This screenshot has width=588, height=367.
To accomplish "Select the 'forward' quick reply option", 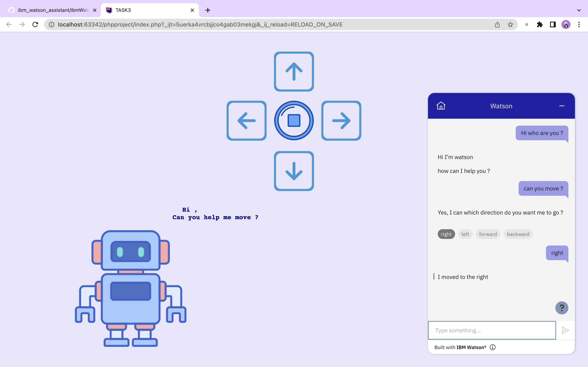I will pyautogui.click(x=488, y=234).
